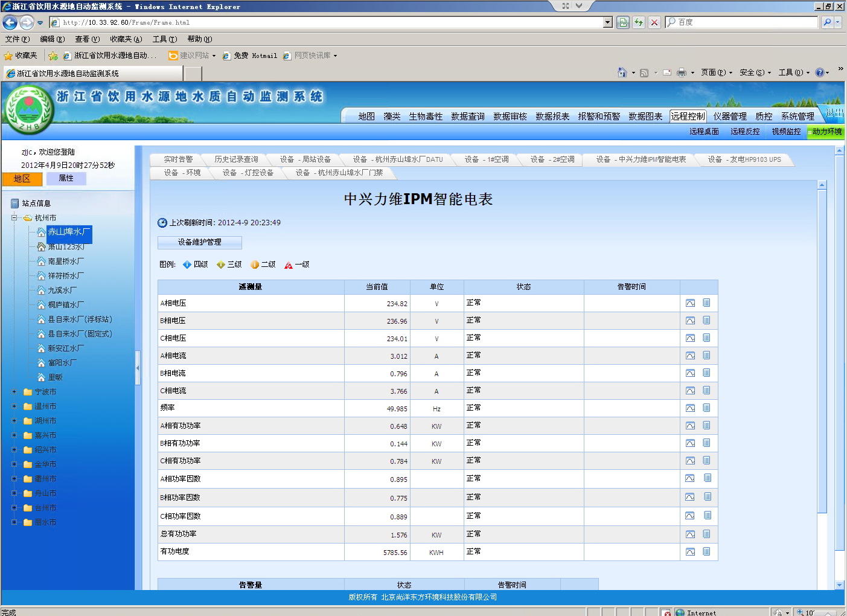Click the 属性 button in sidebar
Screen dimensions: 847x616
pyautogui.click(x=66, y=179)
